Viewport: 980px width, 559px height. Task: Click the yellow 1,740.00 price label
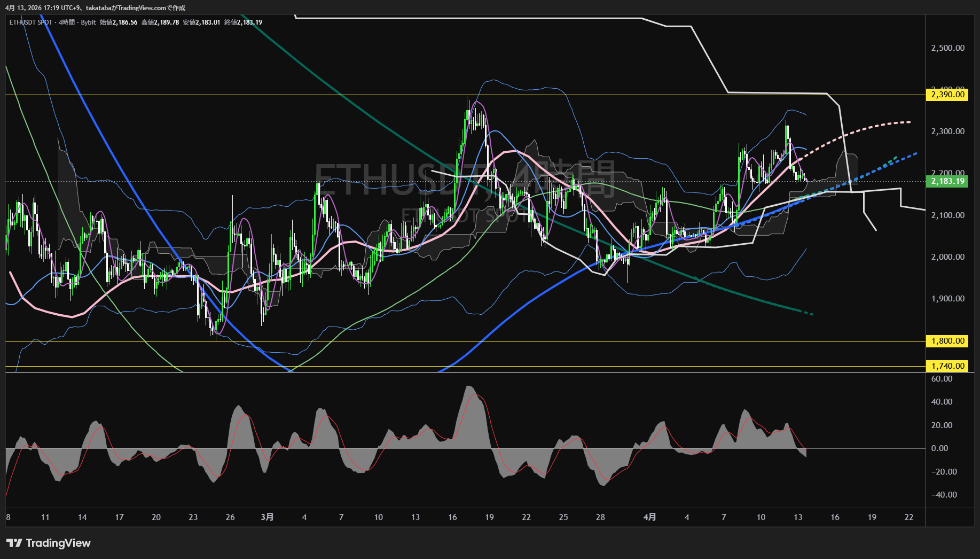[x=947, y=366]
